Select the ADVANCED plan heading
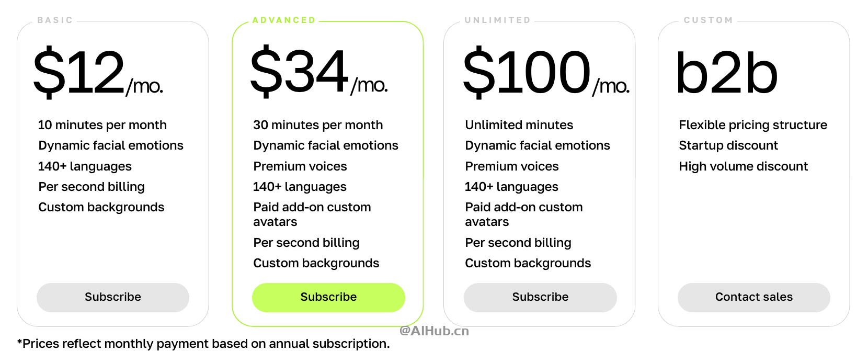 point(284,20)
